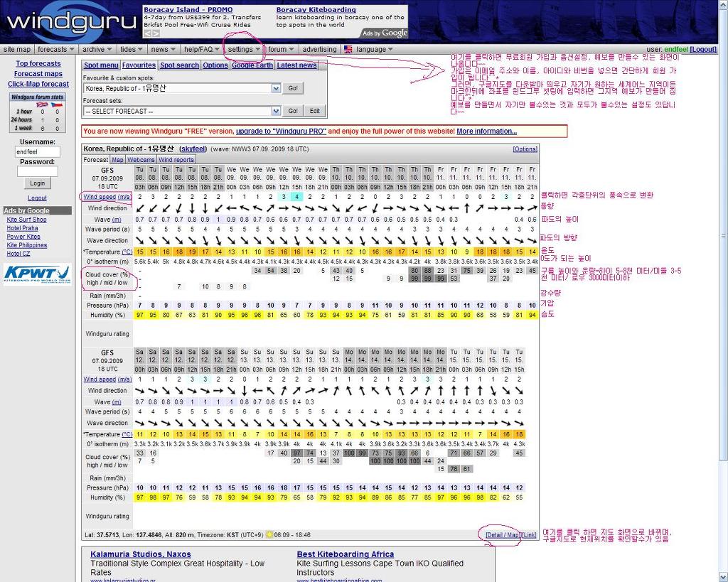Open the Forecast maps link
Image resolution: width=728 pixels, height=582 pixels.
point(38,74)
